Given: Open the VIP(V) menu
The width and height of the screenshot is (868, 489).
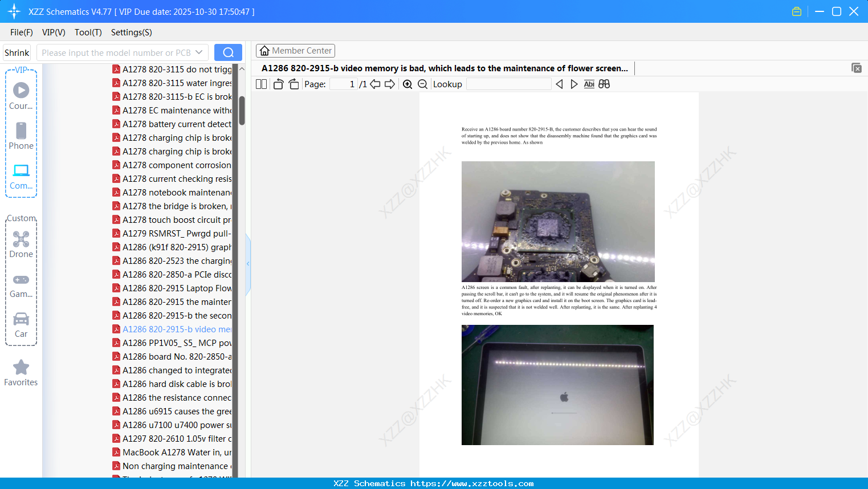Looking at the screenshot, I should point(54,32).
